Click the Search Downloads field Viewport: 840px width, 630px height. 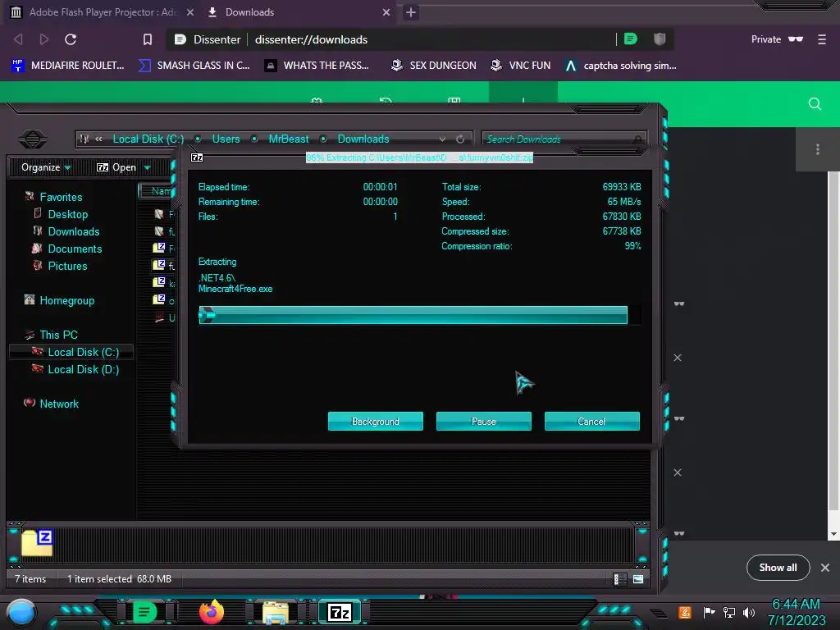tap(564, 139)
